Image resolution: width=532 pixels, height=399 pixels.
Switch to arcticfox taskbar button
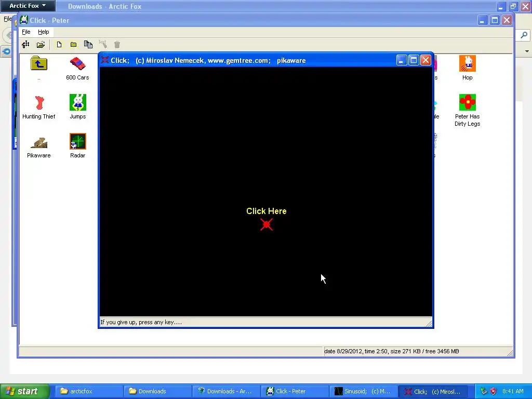(x=89, y=391)
